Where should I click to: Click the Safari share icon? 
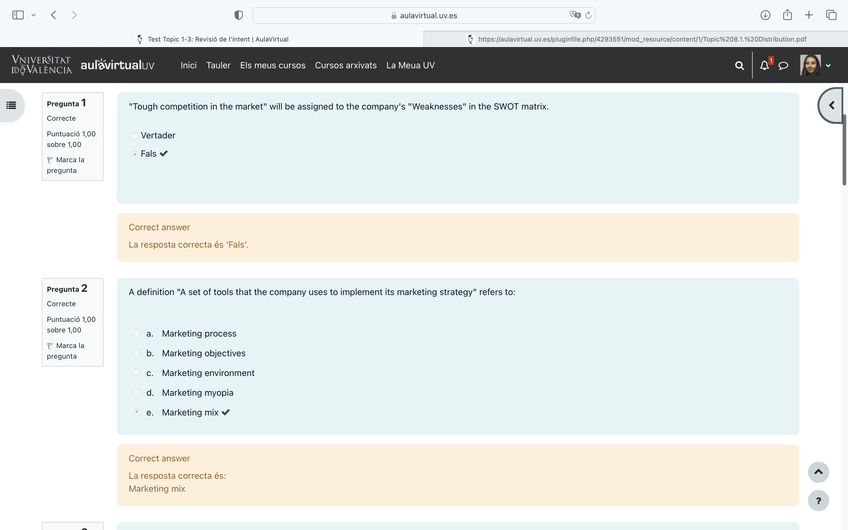click(x=787, y=15)
